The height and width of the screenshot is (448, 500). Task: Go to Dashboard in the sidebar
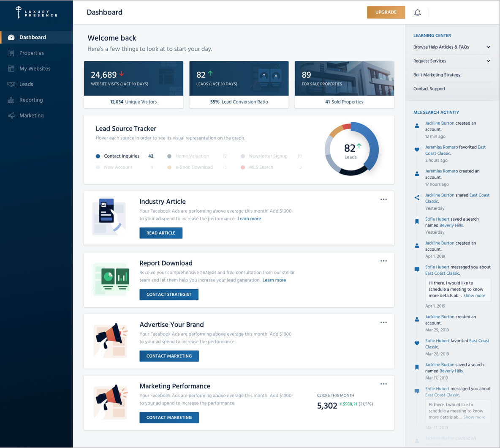click(36, 37)
